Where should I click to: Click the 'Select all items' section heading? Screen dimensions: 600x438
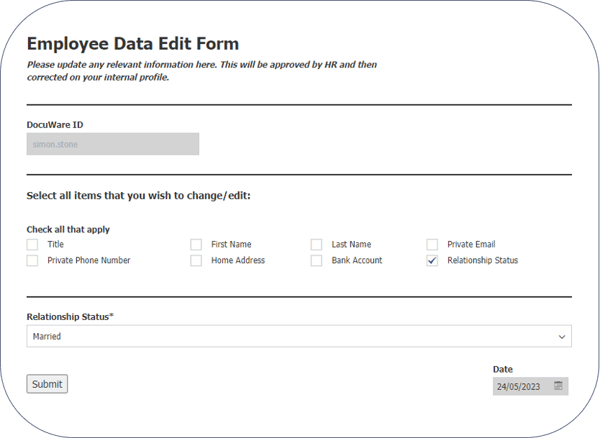click(x=138, y=195)
